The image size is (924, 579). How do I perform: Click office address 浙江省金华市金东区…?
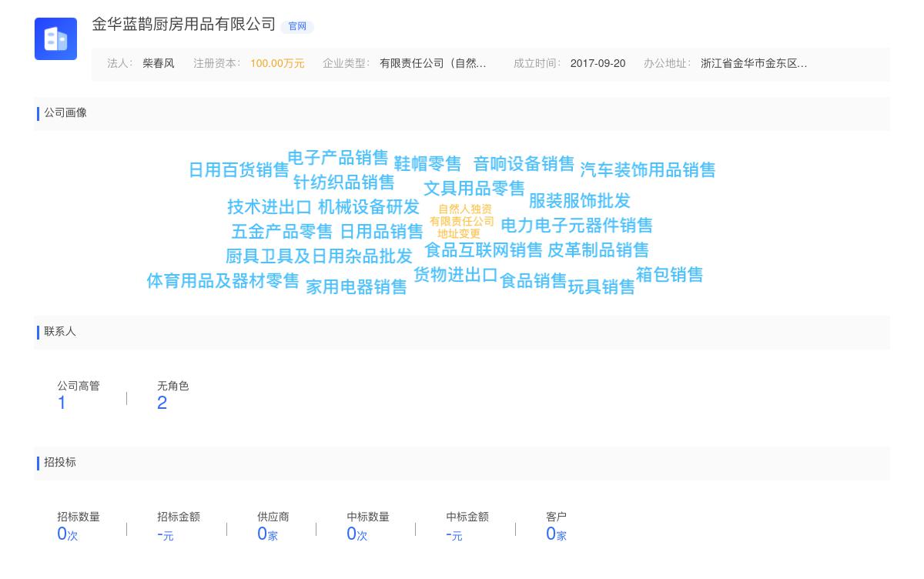(x=754, y=63)
